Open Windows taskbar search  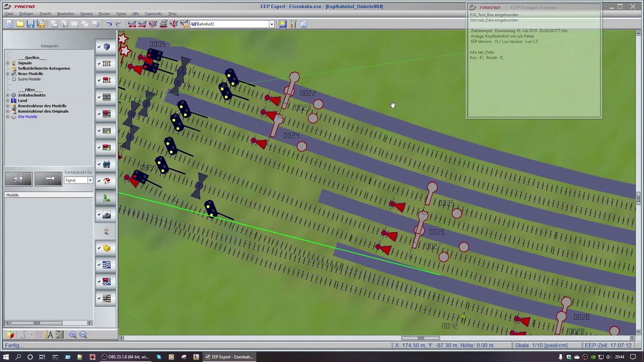[18, 357]
